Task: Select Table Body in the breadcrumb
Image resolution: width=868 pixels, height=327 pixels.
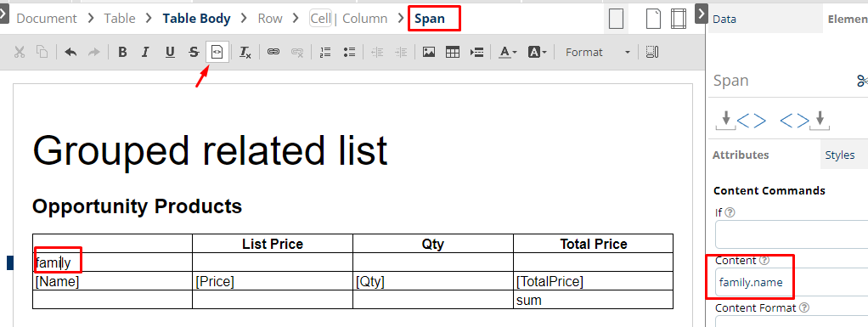Action: 196,18
